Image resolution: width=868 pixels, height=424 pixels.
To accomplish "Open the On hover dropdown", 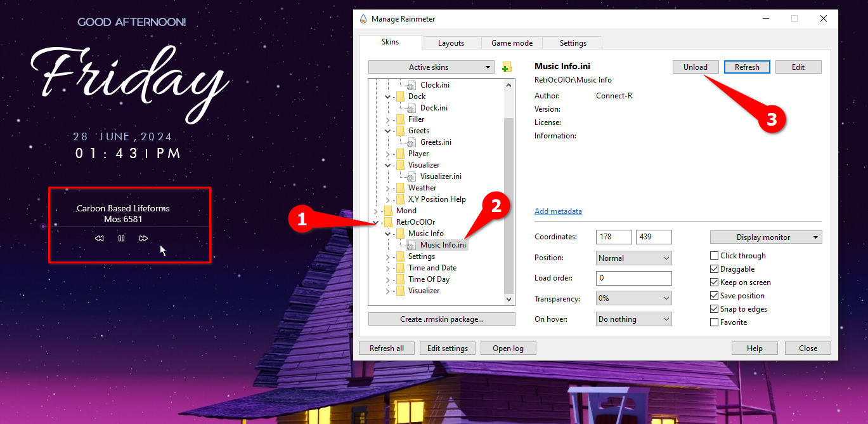I will click(634, 319).
